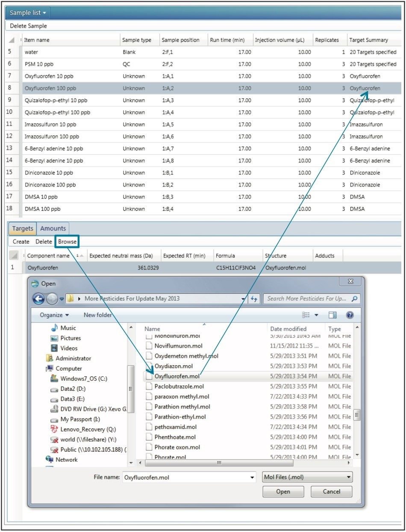Click the back navigation arrow in Open dialog
This screenshot has width=406, height=532.
pyautogui.click(x=39, y=299)
